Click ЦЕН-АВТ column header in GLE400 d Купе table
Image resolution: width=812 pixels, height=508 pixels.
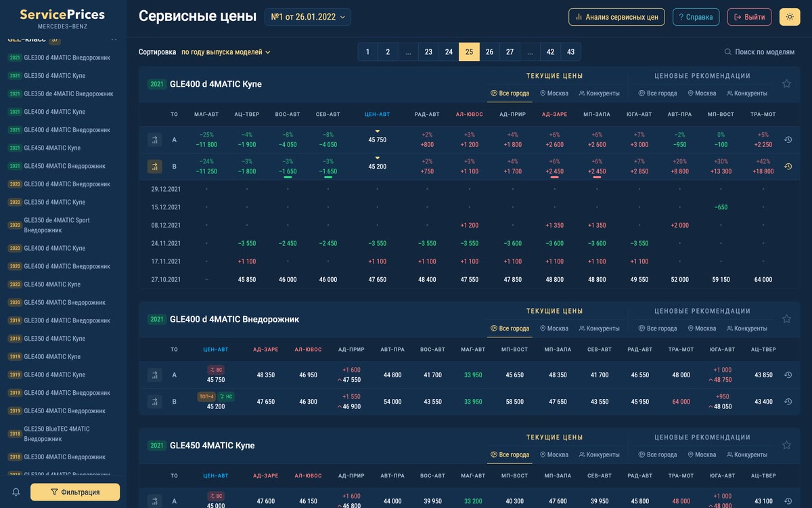[377, 114]
